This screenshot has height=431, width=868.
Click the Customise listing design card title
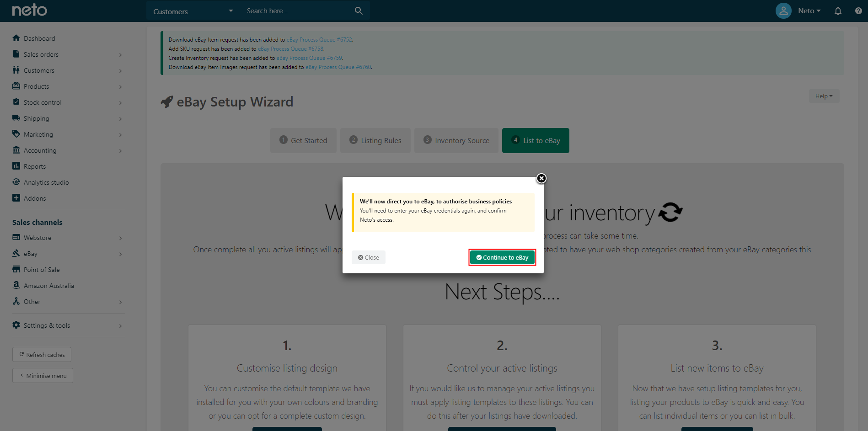click(x=287, y=368)
